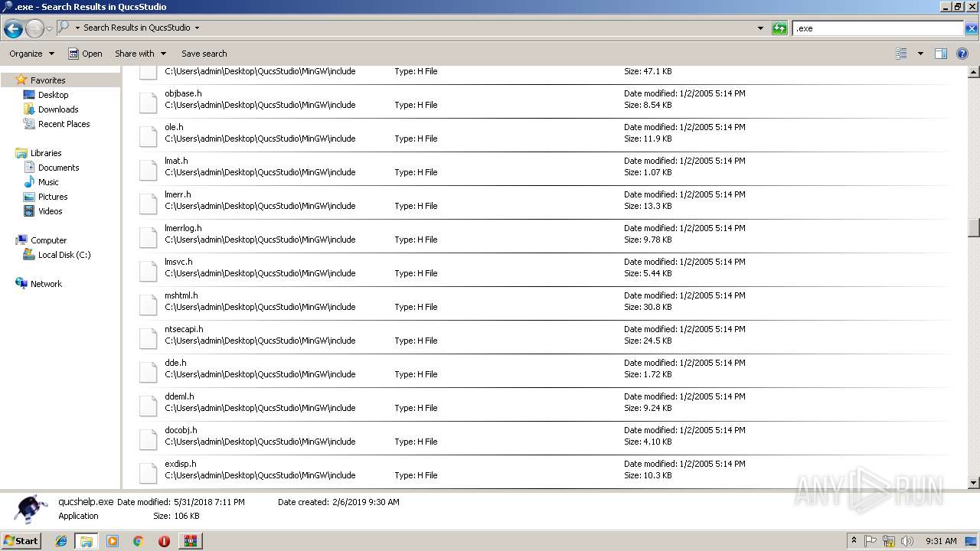Change view with the views icon

pos(901,54)
